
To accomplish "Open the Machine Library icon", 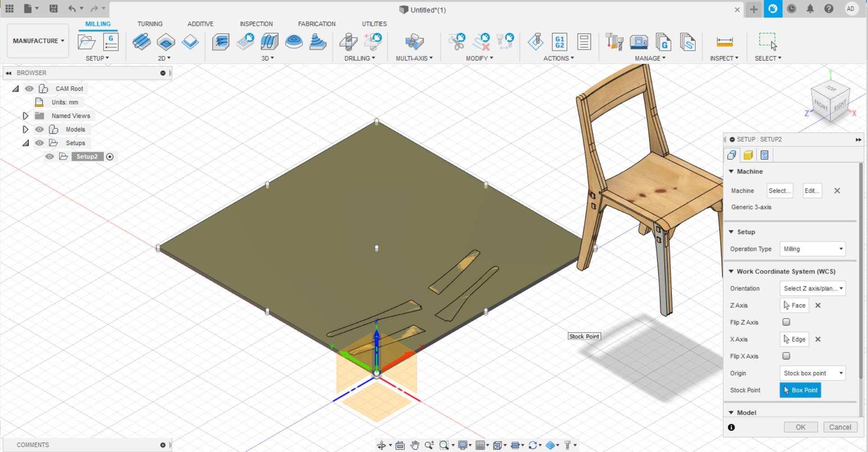I will coord(639,42).
